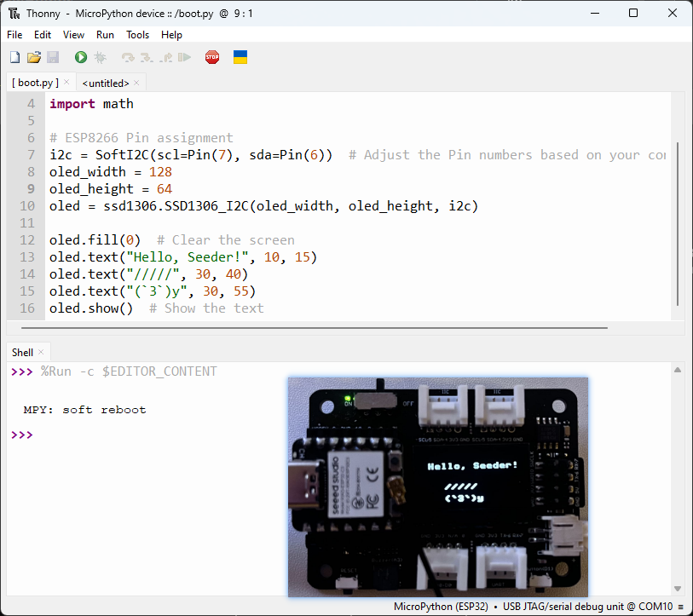Screen dimensions: 693x616
Task: Click the Step over icon
Action: tap(128, 57)
